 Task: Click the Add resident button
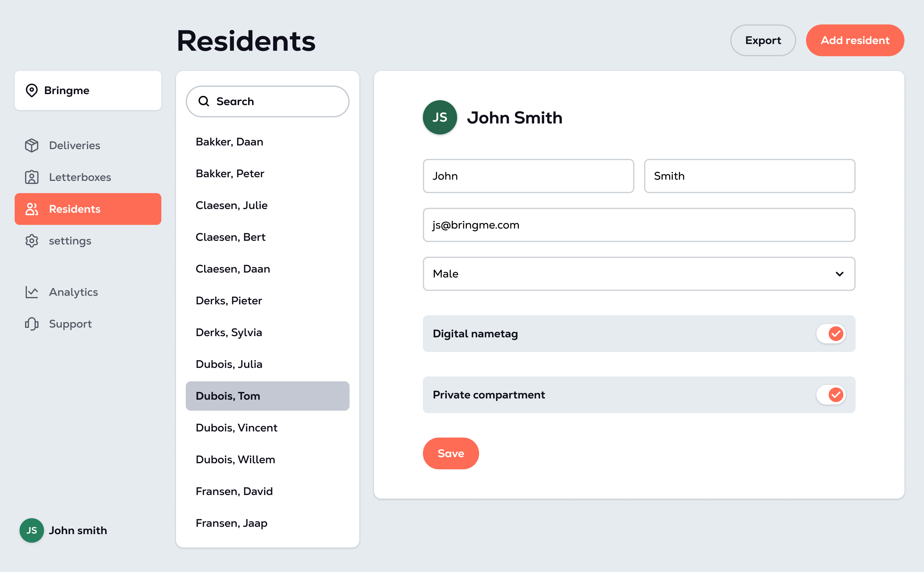[855, 40]
